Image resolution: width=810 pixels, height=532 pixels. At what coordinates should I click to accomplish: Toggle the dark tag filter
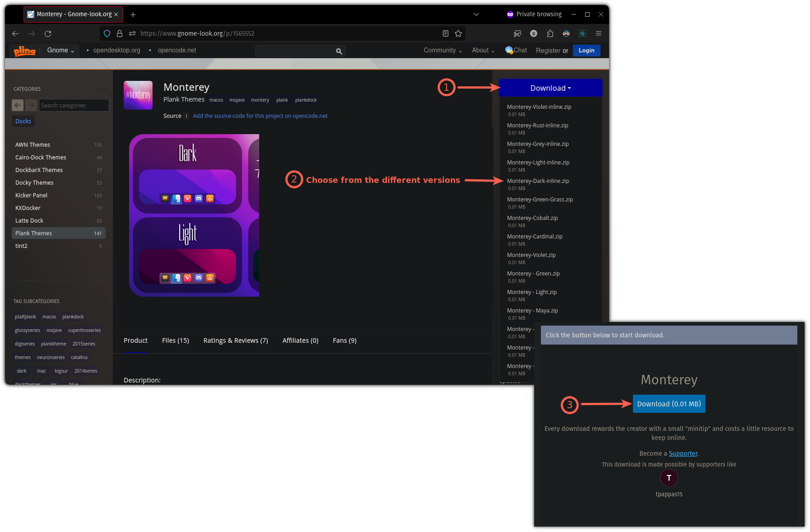click(21, 371)
